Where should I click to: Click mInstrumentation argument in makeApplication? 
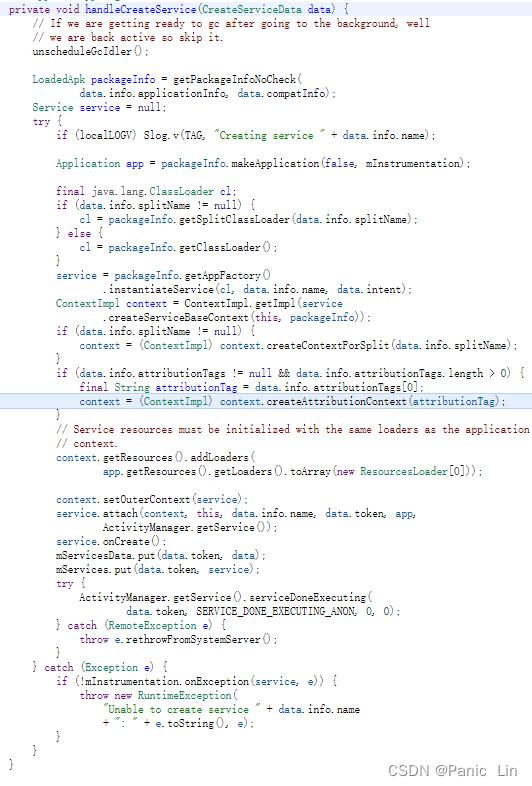[x=413, y=163]
